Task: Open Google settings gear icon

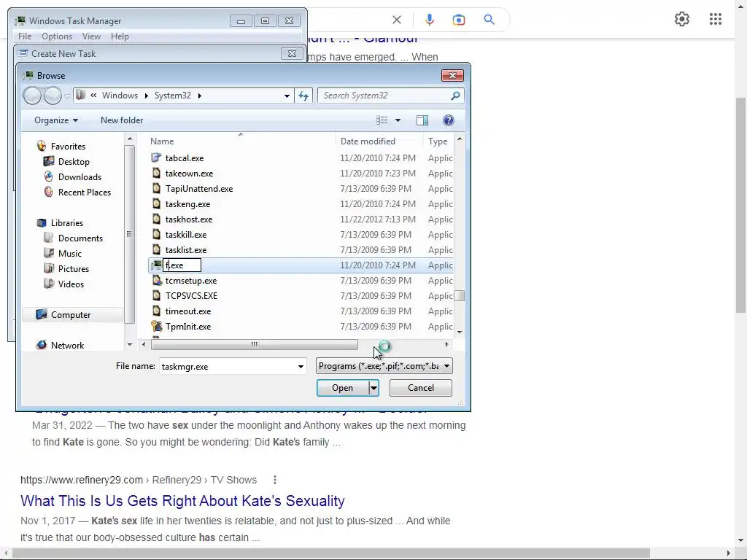Action: 682,19
